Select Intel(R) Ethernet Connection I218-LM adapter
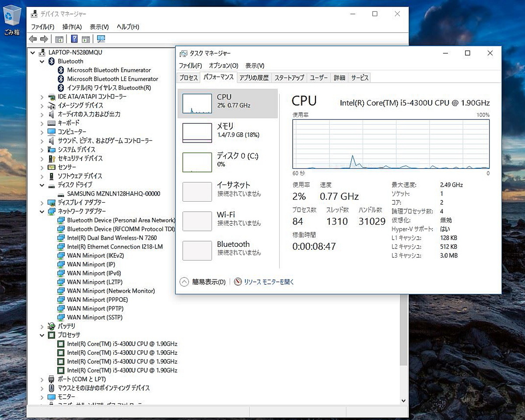525x420 pixels. click(115, 247)
